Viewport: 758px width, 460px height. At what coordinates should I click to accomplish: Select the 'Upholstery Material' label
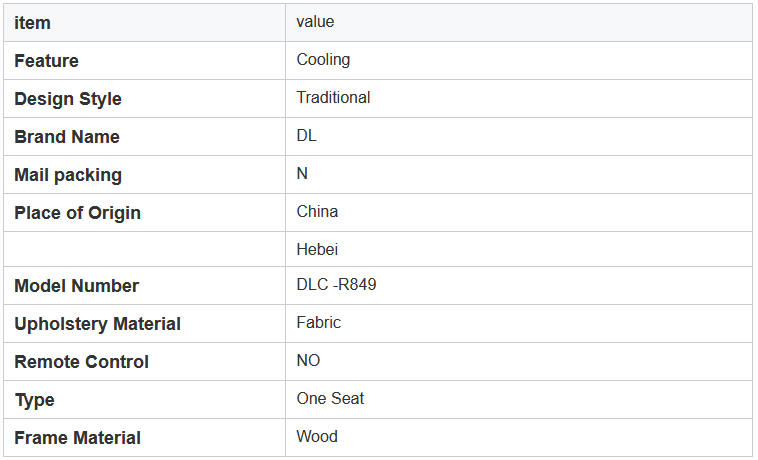pos(97,324)
